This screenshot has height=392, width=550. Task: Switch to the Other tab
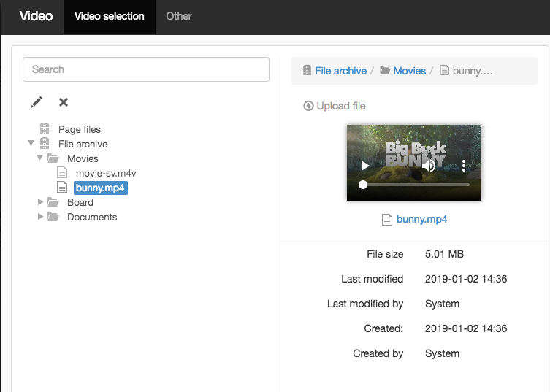(179, 17)
